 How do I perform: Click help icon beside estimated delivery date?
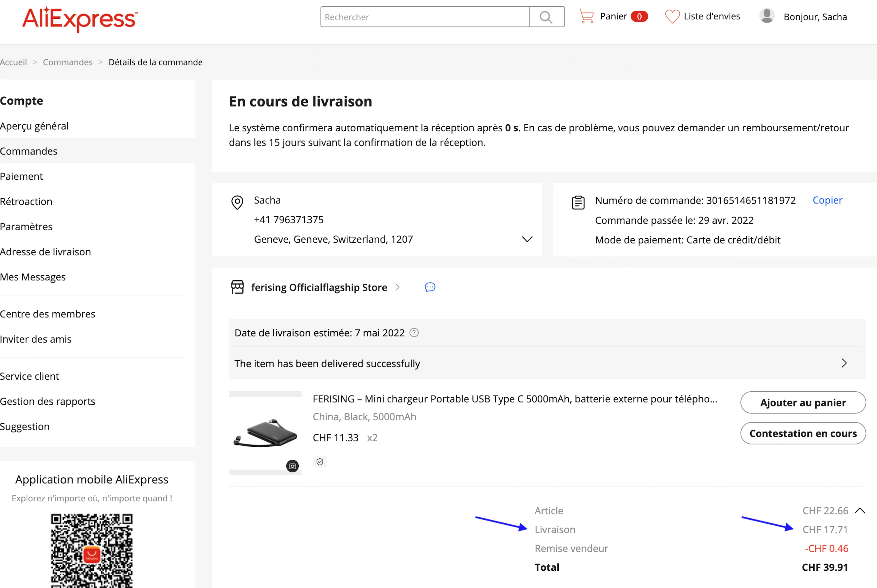tap(414, 333)
